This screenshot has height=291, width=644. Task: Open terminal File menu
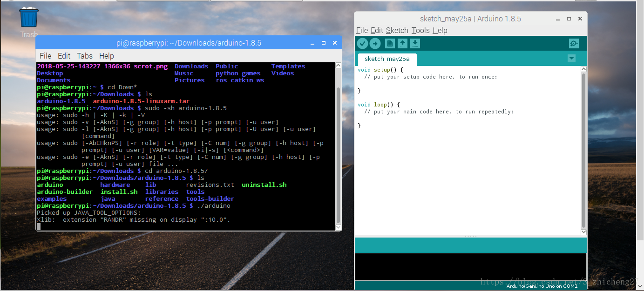click(45, 56)
